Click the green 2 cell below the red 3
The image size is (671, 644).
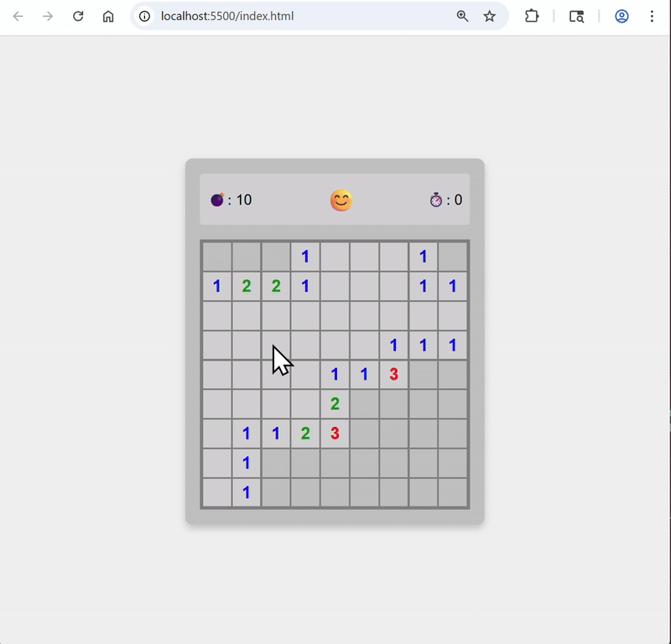click(x=335, y=403)
